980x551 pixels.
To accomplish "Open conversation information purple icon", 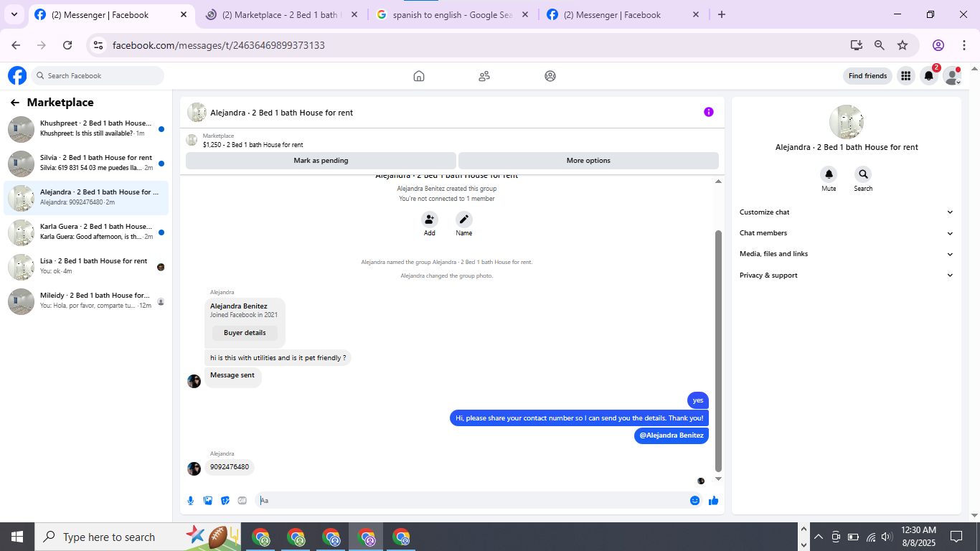I will click(x=709, y=112).
